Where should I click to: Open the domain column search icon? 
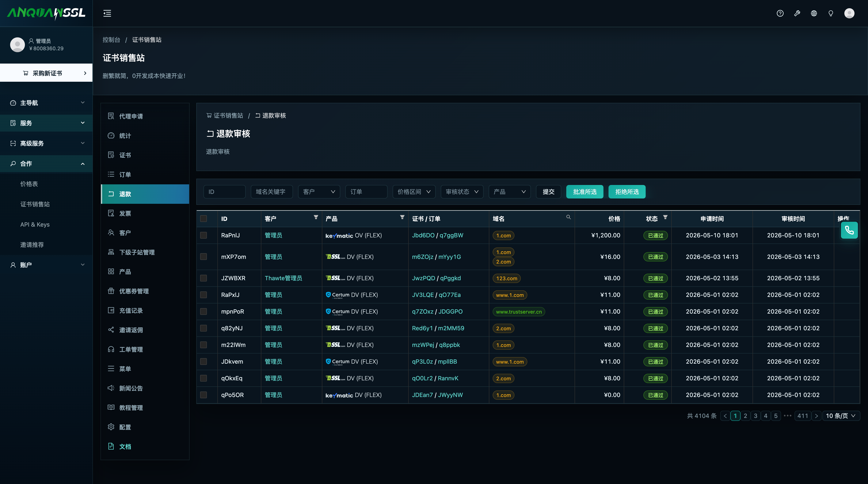point(568,217)
